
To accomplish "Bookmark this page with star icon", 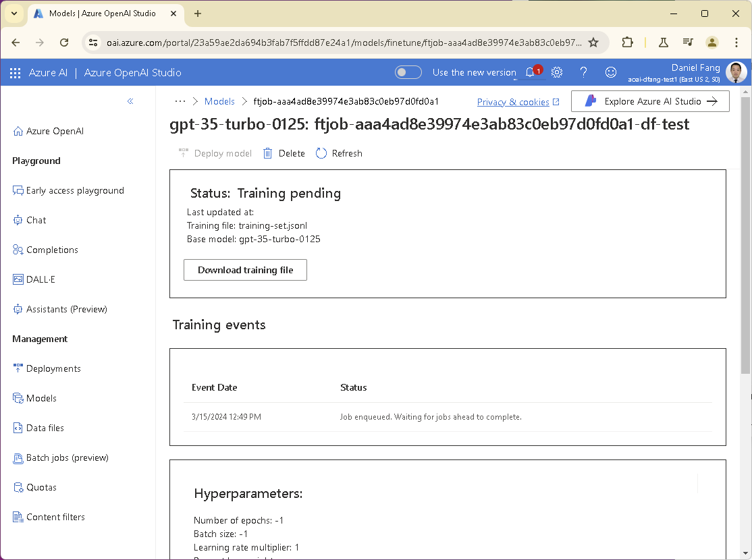I will tap(593, 43).
